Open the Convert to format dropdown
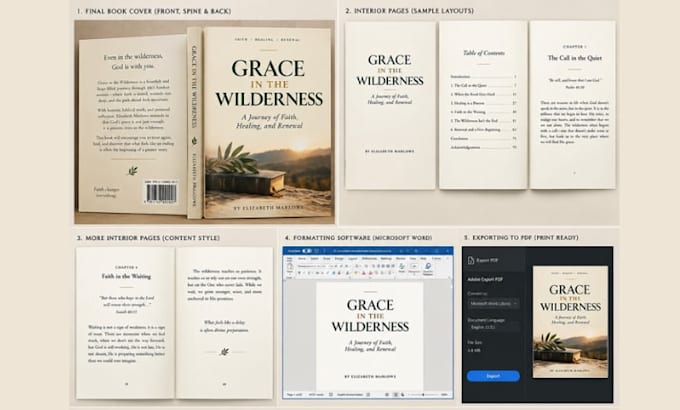680x410 pixels. click(x=494, y=304)
